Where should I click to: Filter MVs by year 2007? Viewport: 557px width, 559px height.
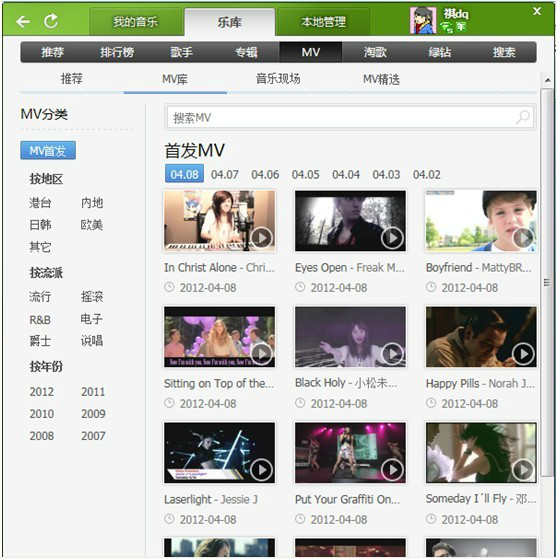click(x=93, y=436)
